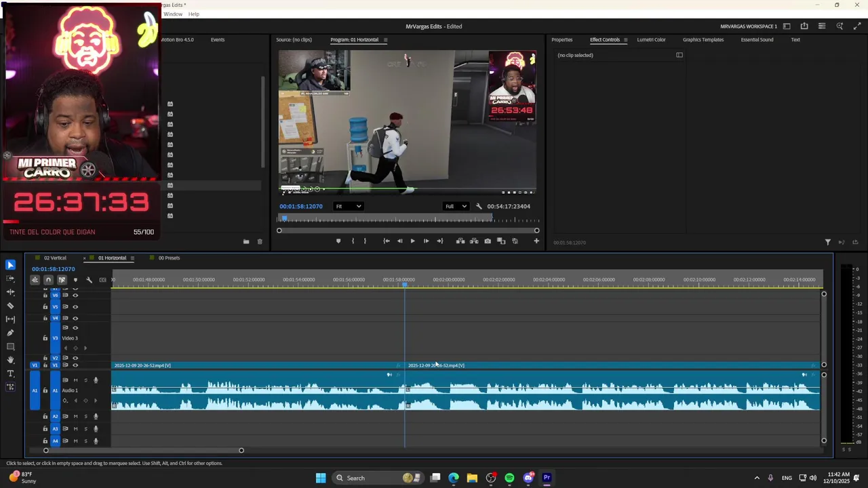Open the Help menu
The height and width of the screenshot is (488, 868).
point(194,14)
